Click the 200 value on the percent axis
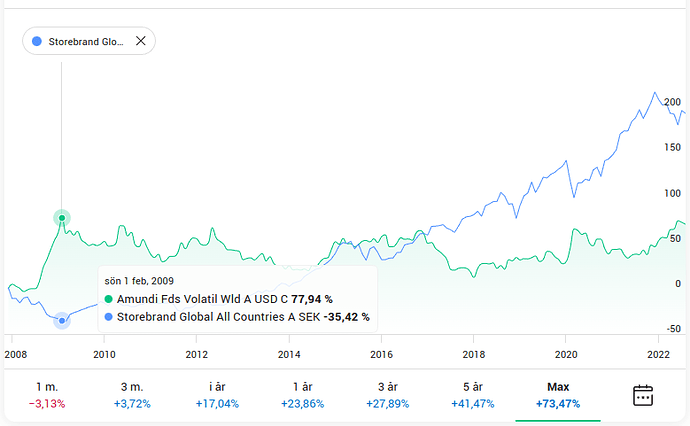The width and height of the screenshot is (690, 426). (x=672, y=102)
